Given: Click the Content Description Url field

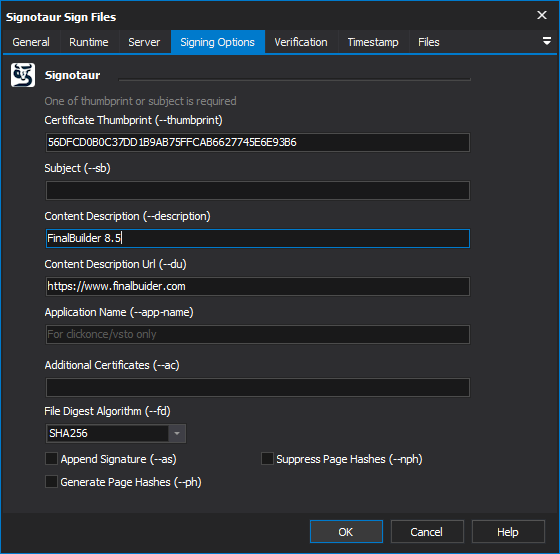Looking at the screenshot, I should point(258,286).
